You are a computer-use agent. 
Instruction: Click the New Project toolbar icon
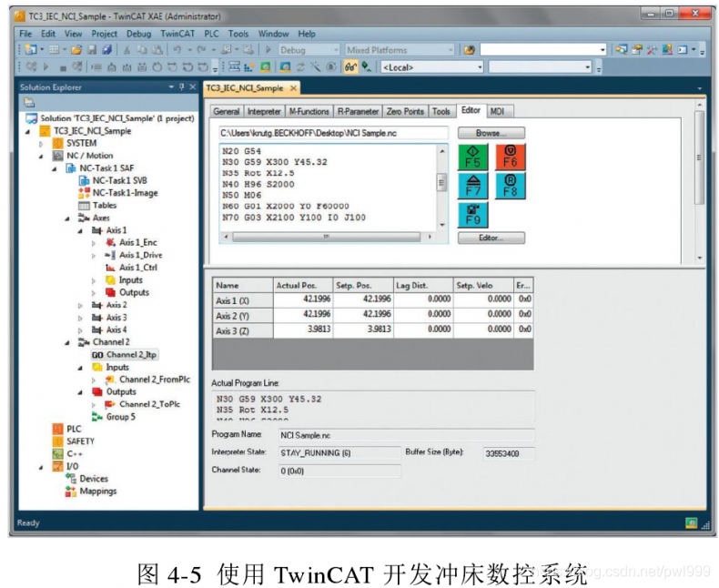31,49
